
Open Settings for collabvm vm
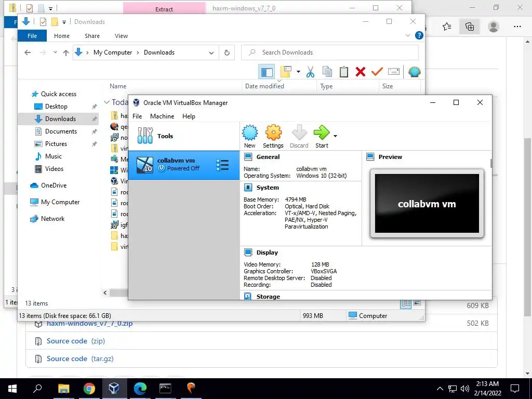[273, 137]
